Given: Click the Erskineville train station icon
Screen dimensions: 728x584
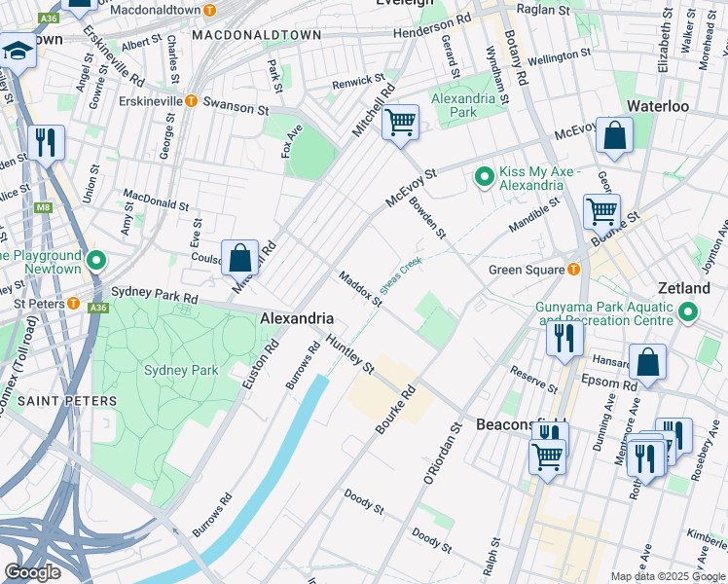Looking at the screenshot, I should (x=192, y=99).
